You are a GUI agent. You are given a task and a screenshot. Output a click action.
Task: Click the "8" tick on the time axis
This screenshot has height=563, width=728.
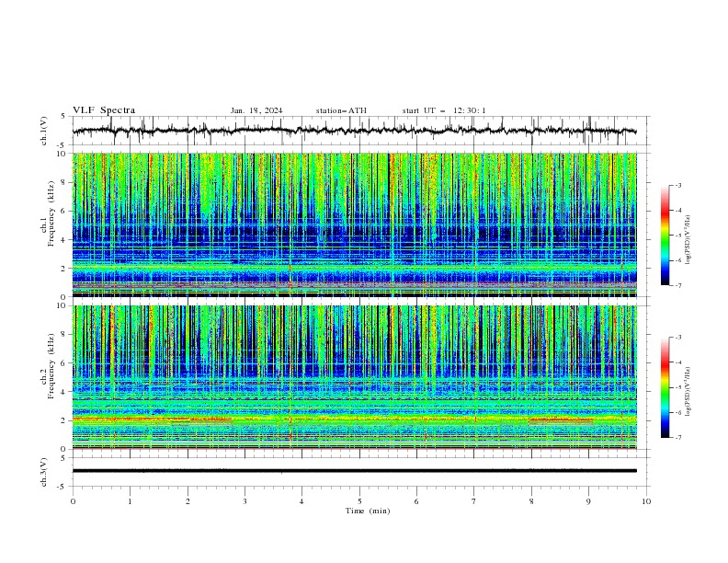point(531,501)
